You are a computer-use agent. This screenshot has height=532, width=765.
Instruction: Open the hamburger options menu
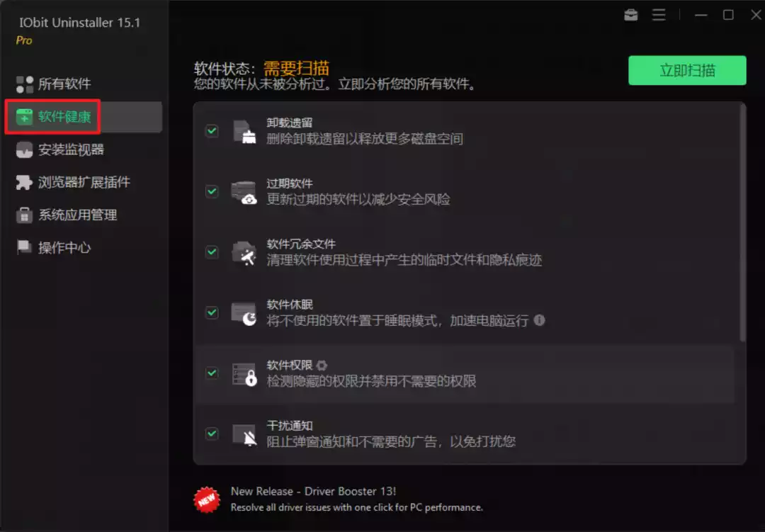click(x=659, y=15)
